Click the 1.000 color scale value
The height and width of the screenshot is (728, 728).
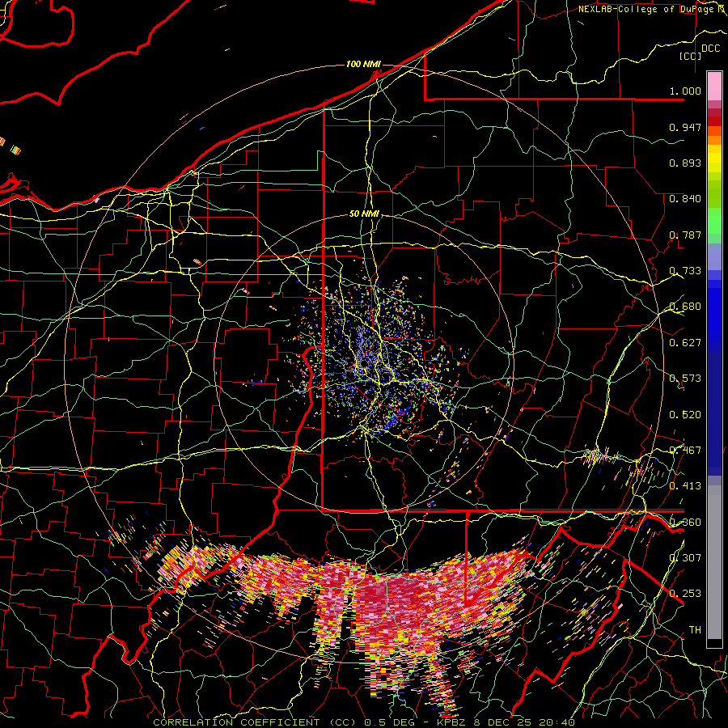click(x=685, y=91)
